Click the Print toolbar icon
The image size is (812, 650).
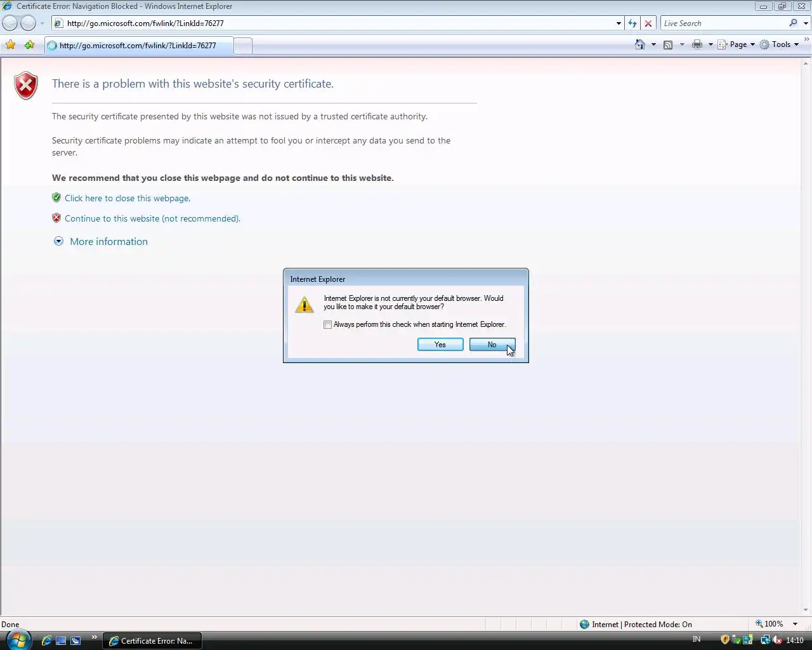(x=697, y=44)
